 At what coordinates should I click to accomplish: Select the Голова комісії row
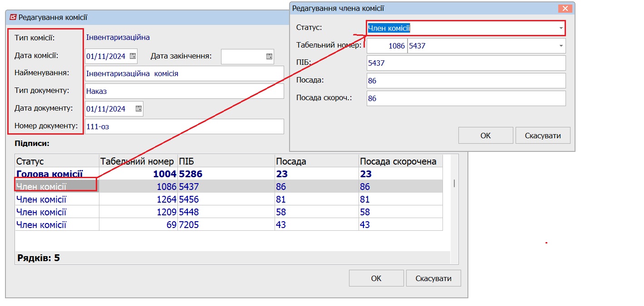pyautogui.click(x=229, y=174)
